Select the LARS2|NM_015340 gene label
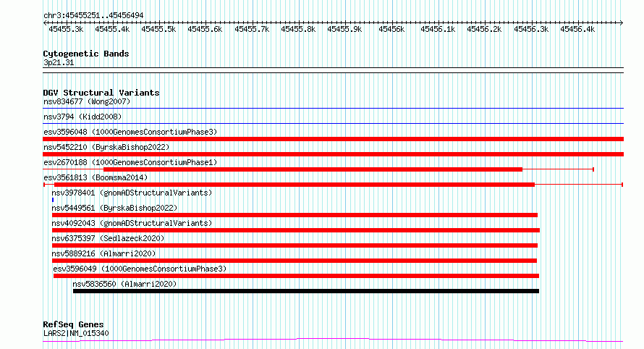644x349 pixels. coord(76,333)
